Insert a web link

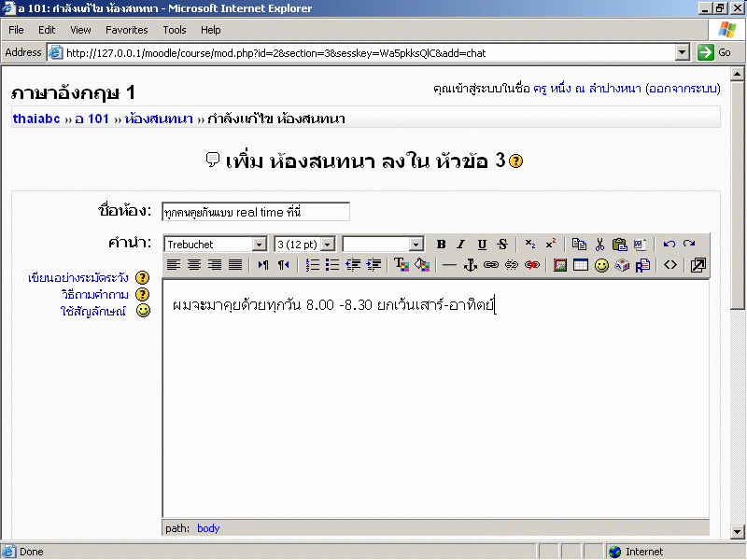pos(491,265)
